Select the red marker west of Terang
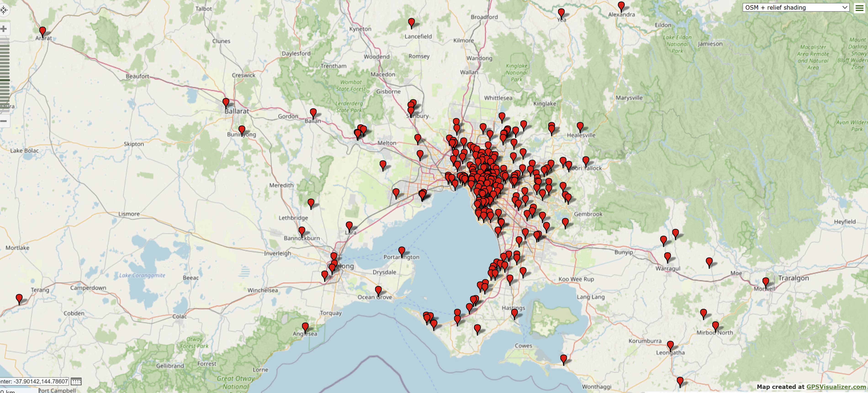 coord(19,299)
